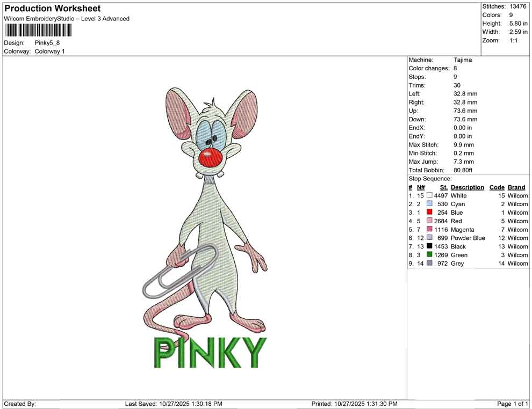Click the pink swatch in the Red row
Screen dimensions: 532x409
pyautogui.click(x=429, y=221)
